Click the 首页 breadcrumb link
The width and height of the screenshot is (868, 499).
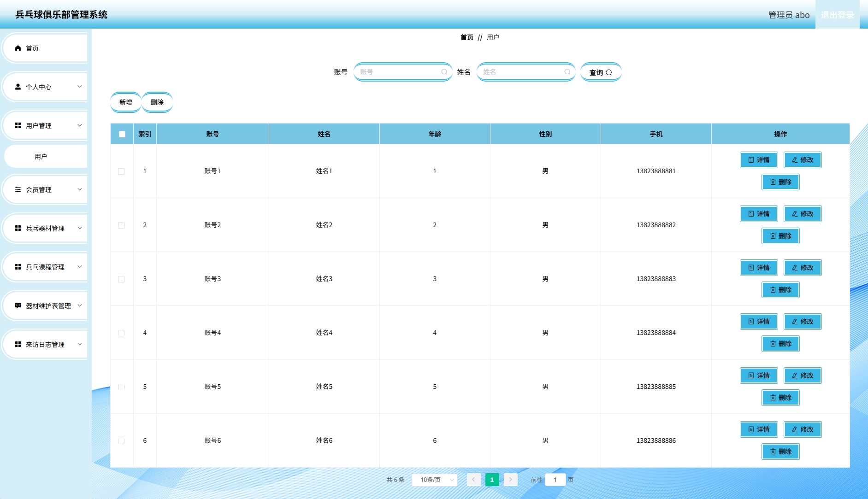(467, 37)
